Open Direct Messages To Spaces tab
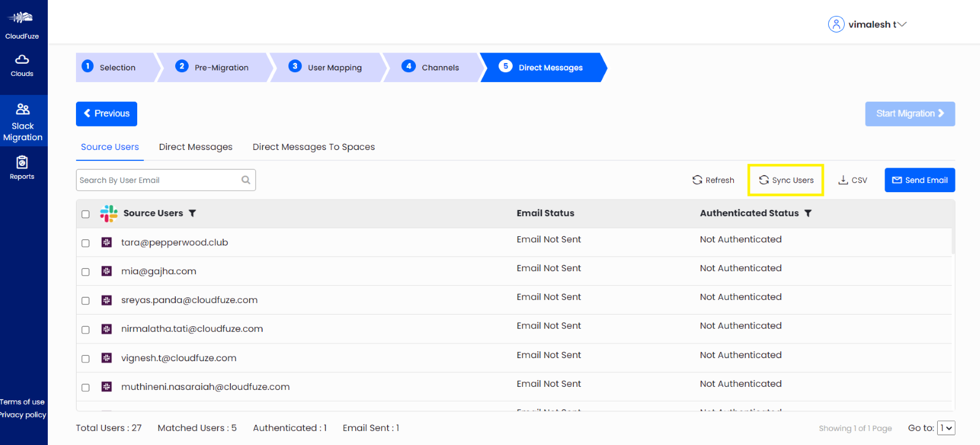The width and height of the screenshot is (980, 445). (314, 147)
